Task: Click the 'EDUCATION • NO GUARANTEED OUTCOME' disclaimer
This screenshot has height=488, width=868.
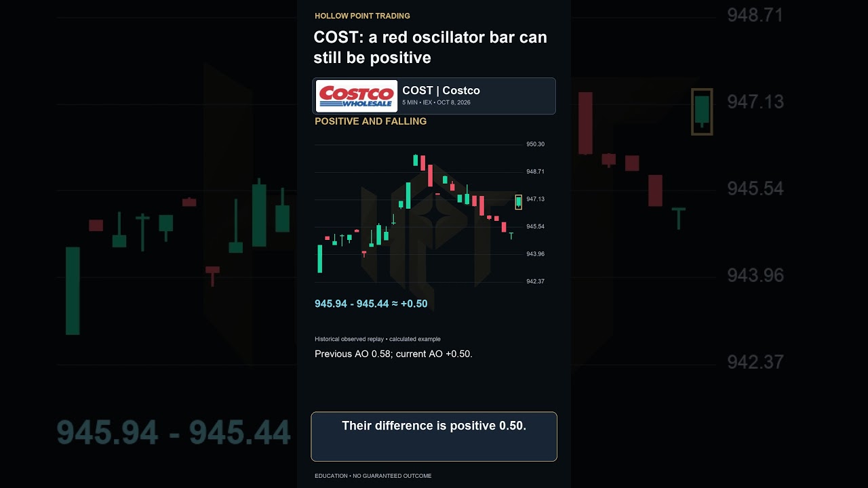Action: coord(373,476)
